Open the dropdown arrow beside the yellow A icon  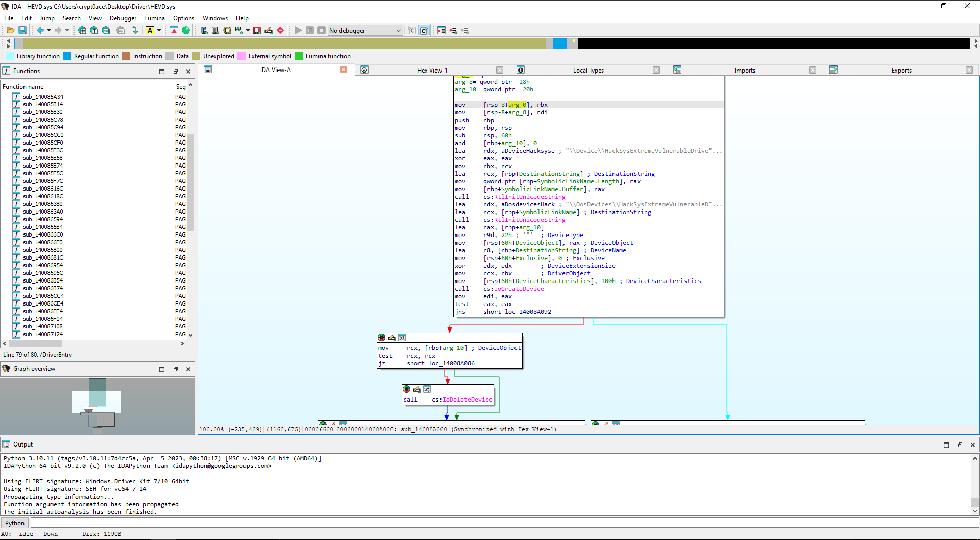point(159,31)
